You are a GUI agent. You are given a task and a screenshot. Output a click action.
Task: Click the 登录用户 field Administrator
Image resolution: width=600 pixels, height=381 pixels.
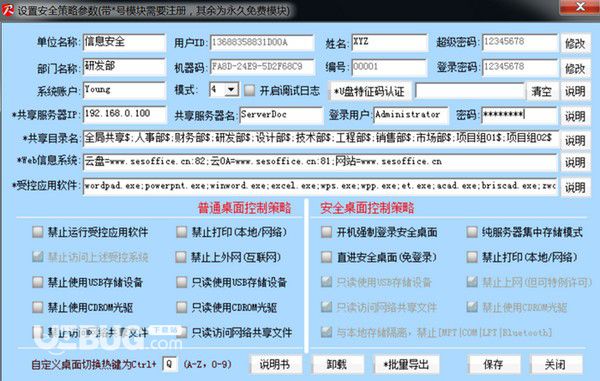(410, 115)
